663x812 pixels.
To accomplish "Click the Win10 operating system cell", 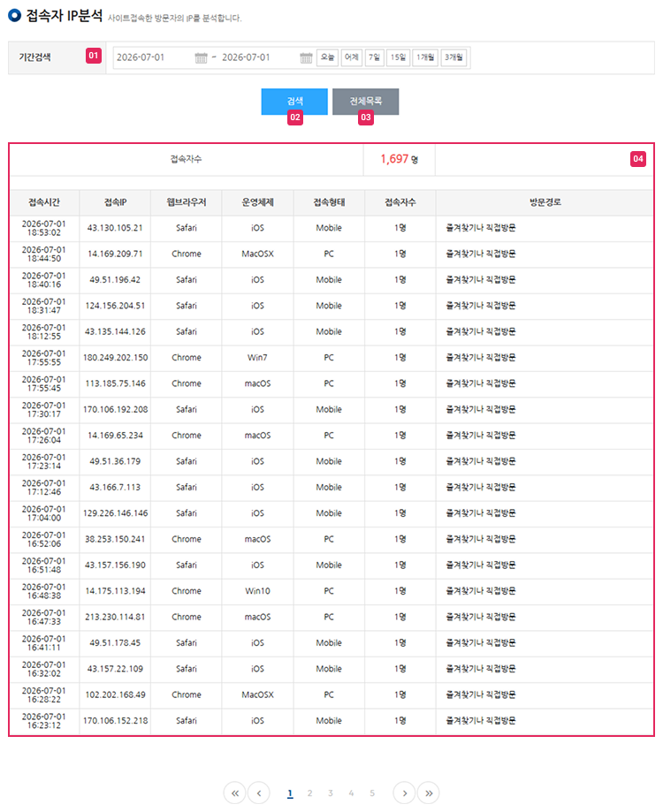I will (257, 590).
